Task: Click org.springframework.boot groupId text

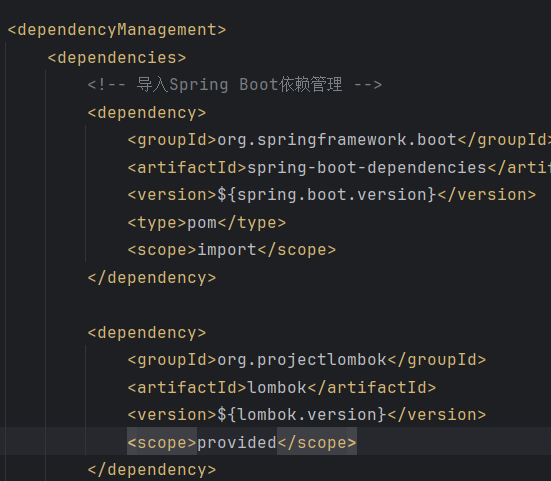Action: click(x=337, y=140)
